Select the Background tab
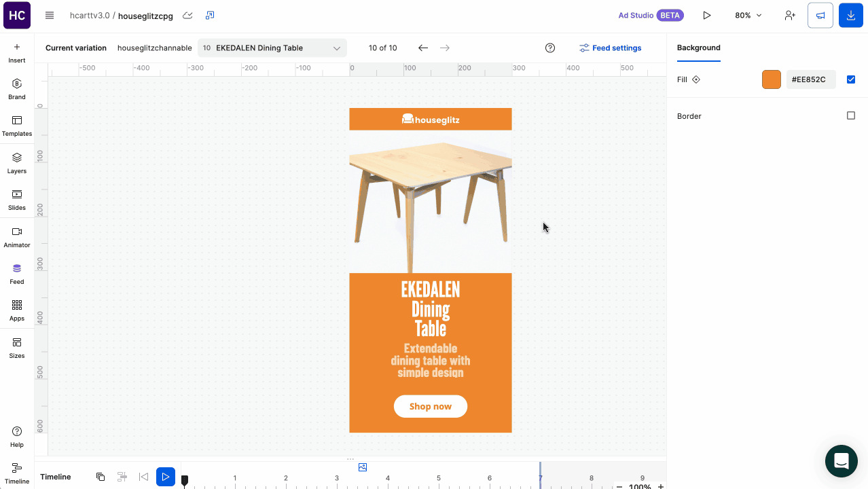Viewport: 868px width, 489px height. pyautogui.click(x=698, y=48)
